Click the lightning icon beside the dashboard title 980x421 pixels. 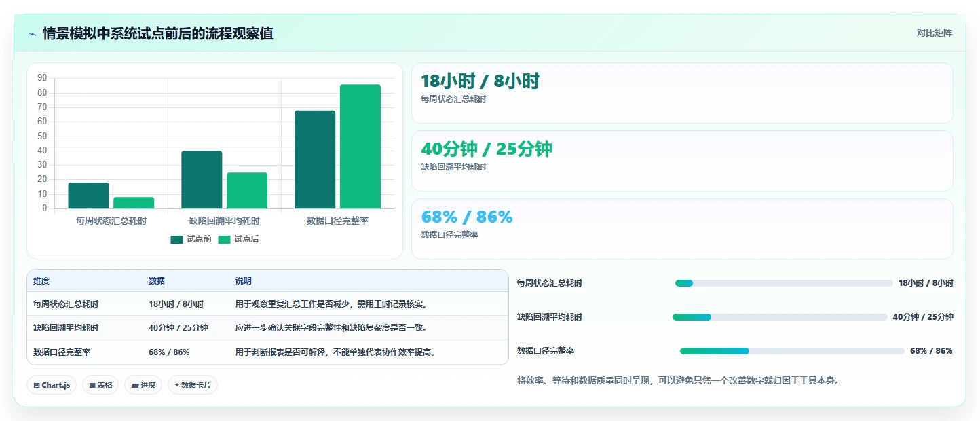tap(33, 34)
